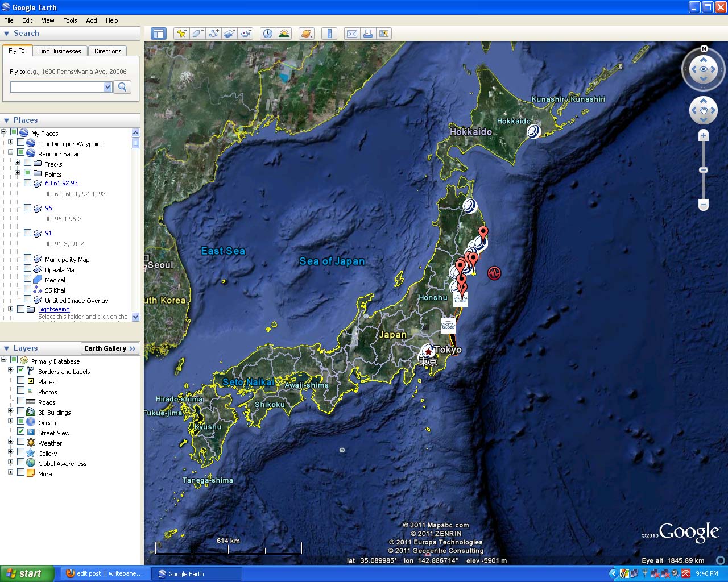Viewport: 728px width, 582px height.
Task: Check the Municipality Map overlay
Action: pyautogui.click(x=27, y=258)
